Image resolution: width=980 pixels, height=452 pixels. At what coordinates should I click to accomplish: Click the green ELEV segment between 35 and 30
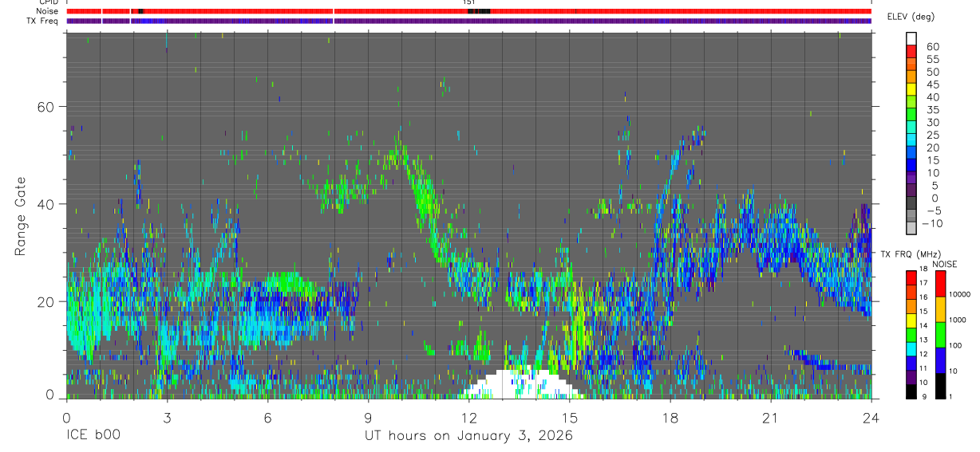(x=911, y=115)
